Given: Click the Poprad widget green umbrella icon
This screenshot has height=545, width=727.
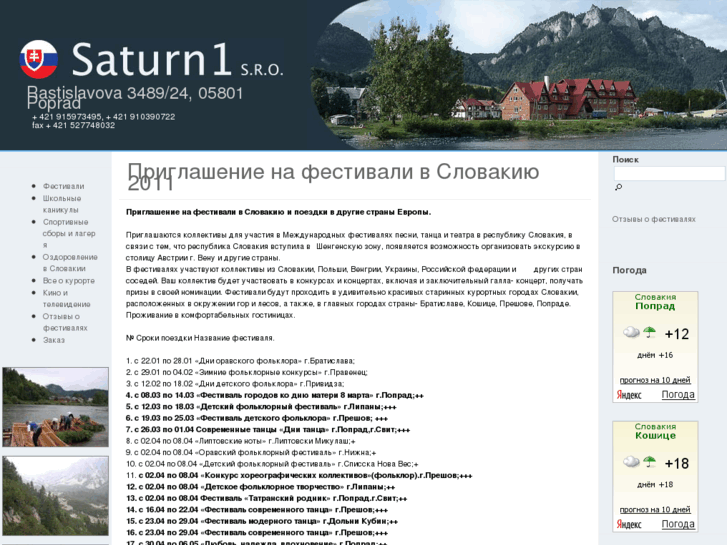Looking at the screenshot, I should [x=650, y=332].
